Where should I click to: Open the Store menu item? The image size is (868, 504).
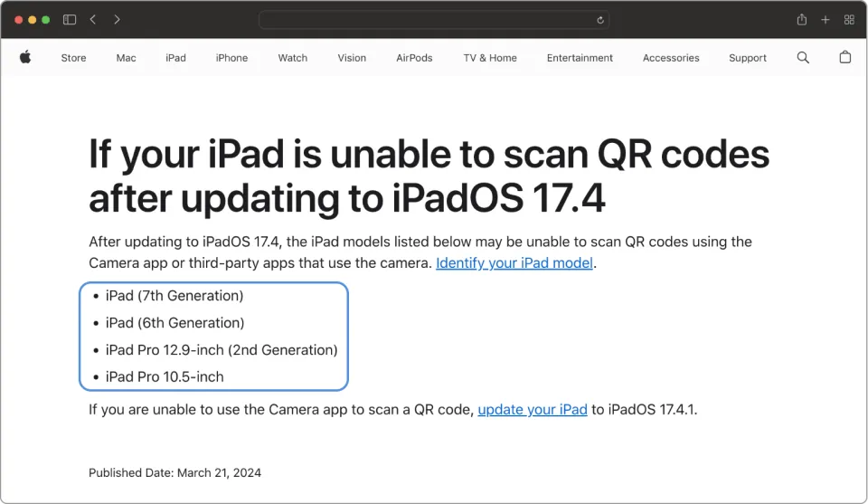click(x=73, y=58)
